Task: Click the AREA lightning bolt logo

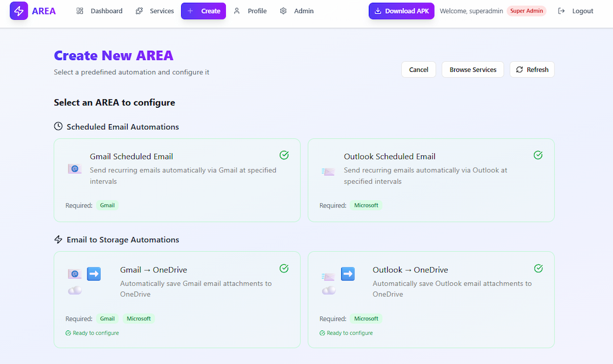Action: [x=19, y=11]
